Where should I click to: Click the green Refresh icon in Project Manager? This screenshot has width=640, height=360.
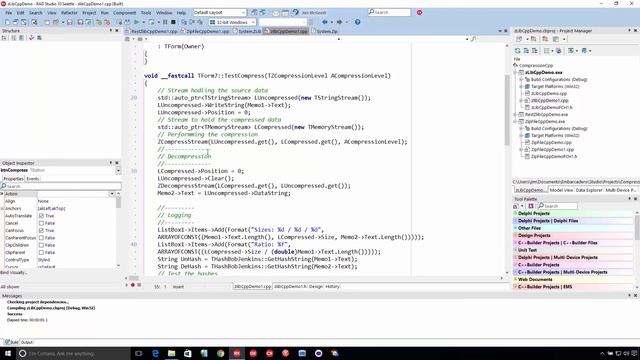(x=518, y=51)
